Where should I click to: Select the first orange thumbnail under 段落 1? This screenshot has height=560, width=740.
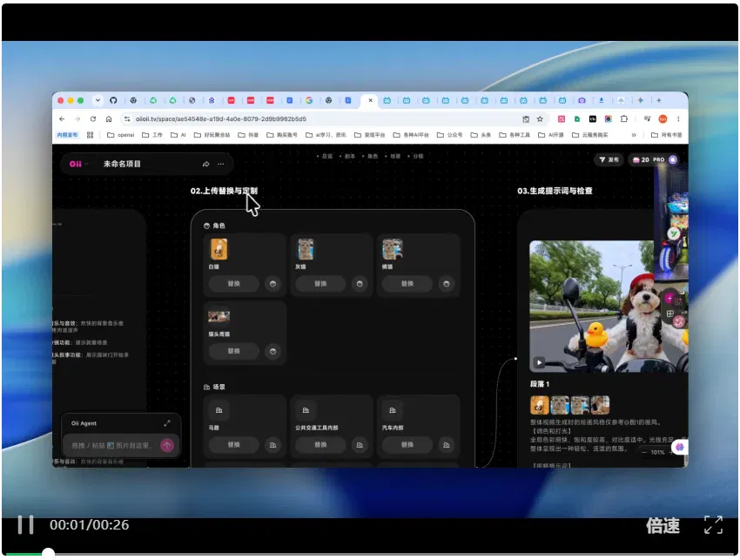click(x=540, y=405)
